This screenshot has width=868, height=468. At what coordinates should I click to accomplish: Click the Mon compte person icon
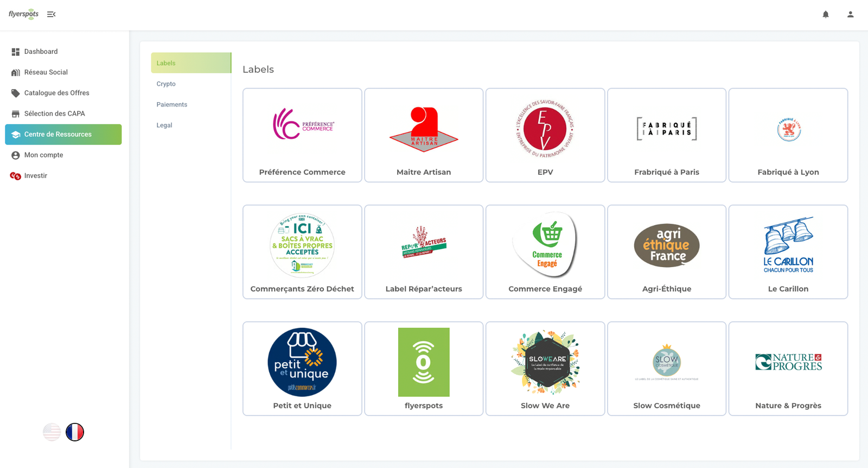point(16,155)
